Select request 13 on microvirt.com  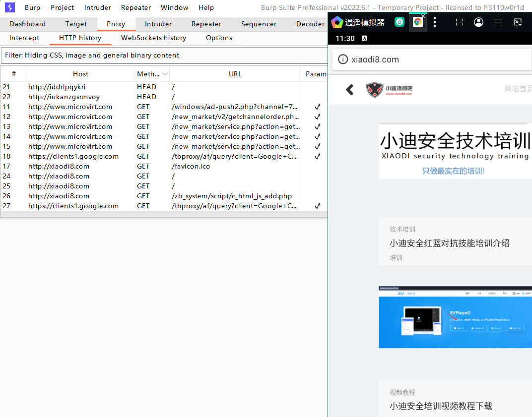[x=164, y=126]
